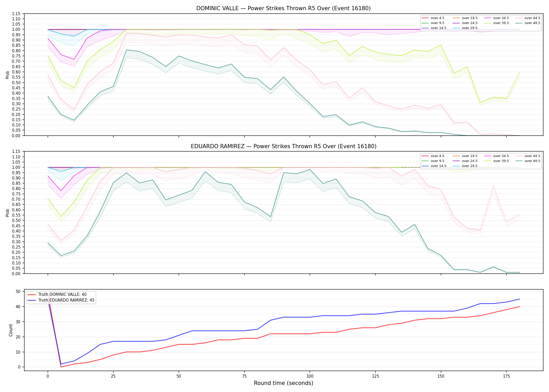Click 'Truth EDUARDO RAMIREZ: 45' legend label
The image size is (549, 392).
[x=66, y=300]
